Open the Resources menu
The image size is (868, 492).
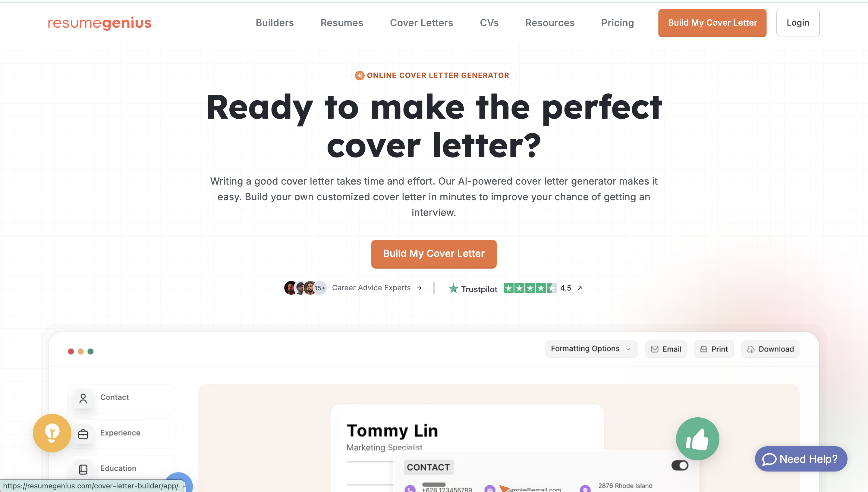550,23
